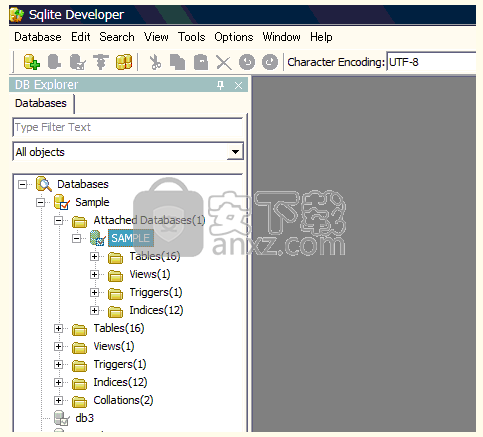Screen dimensions: 483x437
Task: Open the Edit menu
Action: (x=81, y=37)
